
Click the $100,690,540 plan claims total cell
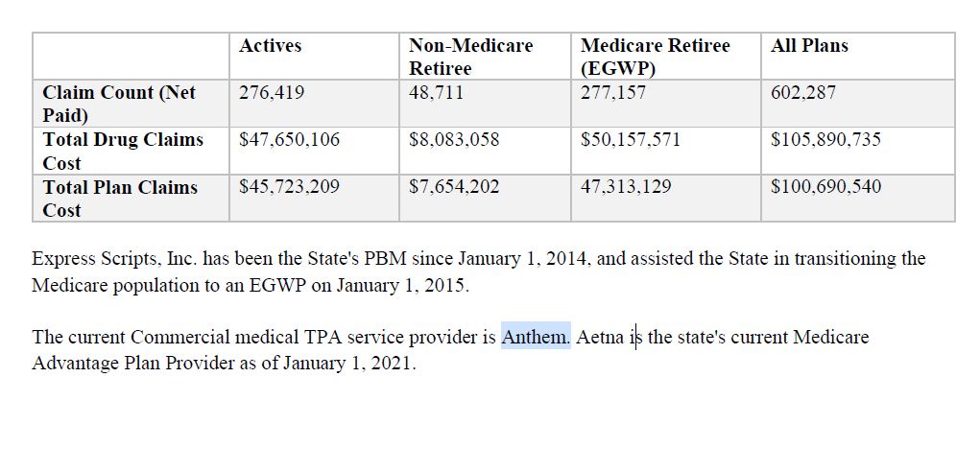[825, 187]
